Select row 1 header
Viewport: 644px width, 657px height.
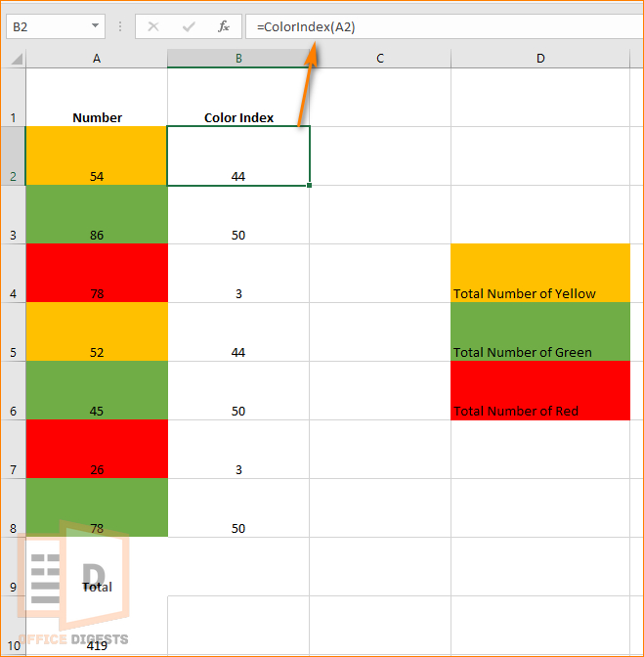coord(14,97)
